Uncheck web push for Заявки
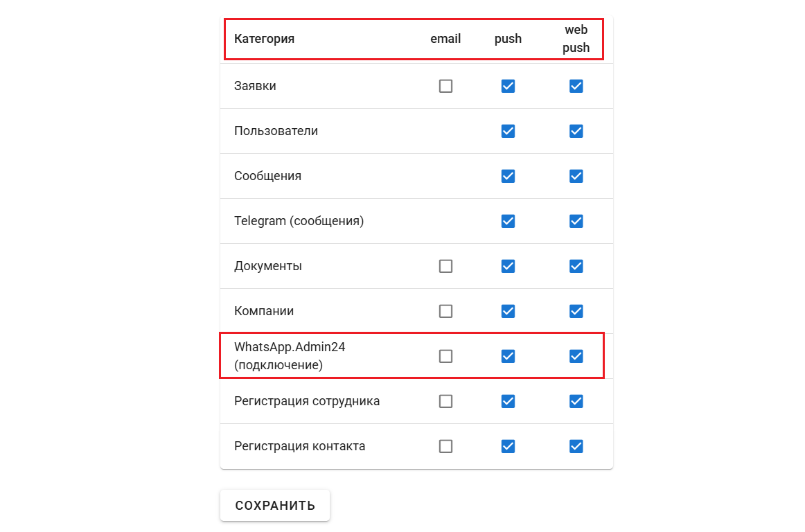 coord(576,86)
